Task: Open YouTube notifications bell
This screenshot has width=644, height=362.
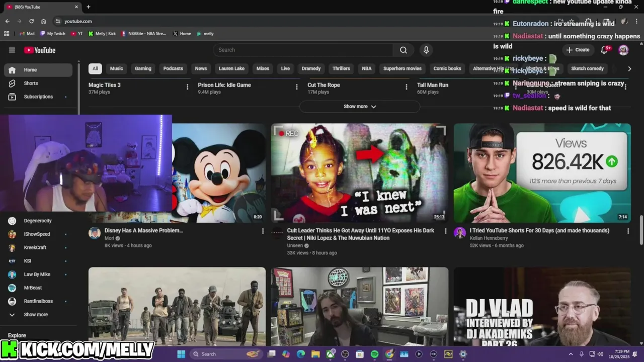Action: pyautogui.click(x=605, y=50)
